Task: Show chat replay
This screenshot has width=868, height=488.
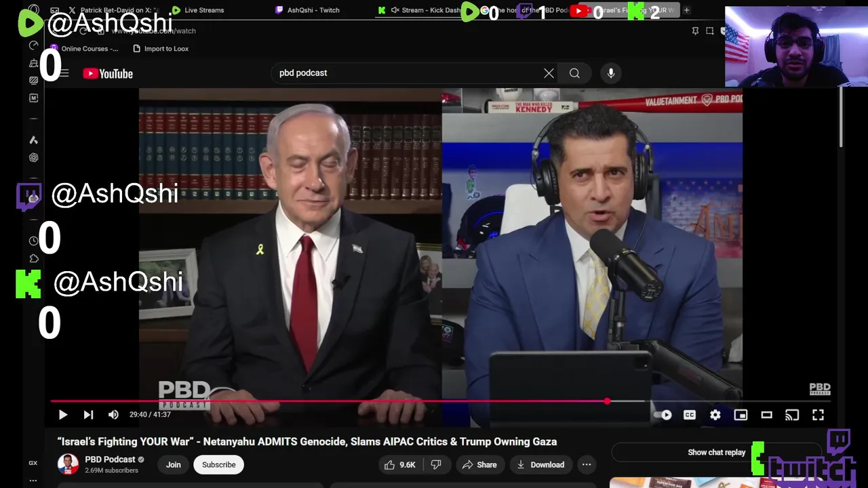Action: pyautogui.click(x=716, y=453)
